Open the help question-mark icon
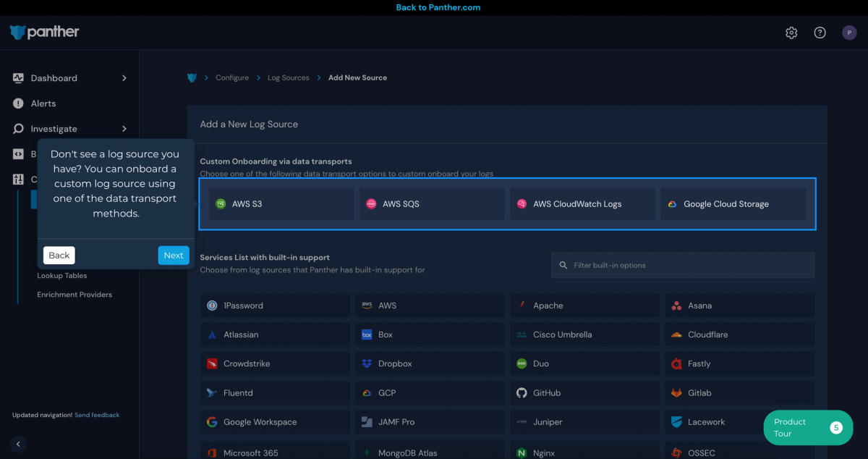The image size is (868, 459). 820,33
